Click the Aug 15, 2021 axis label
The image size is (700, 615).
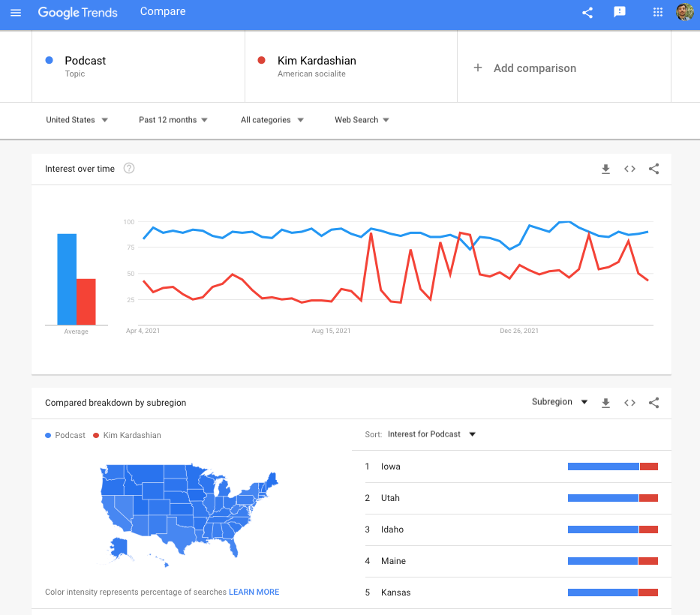pyautogui.click(x=332, y=331)
